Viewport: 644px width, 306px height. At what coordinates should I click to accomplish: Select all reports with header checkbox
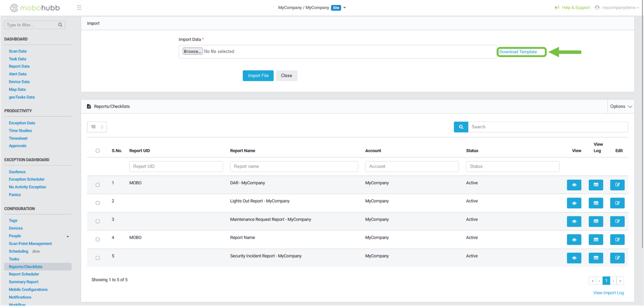97,151
